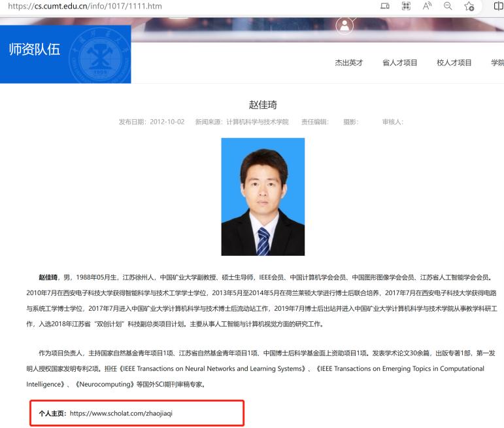Open the split screen icon
Viewport: 504px width, 428px height.
496,7
